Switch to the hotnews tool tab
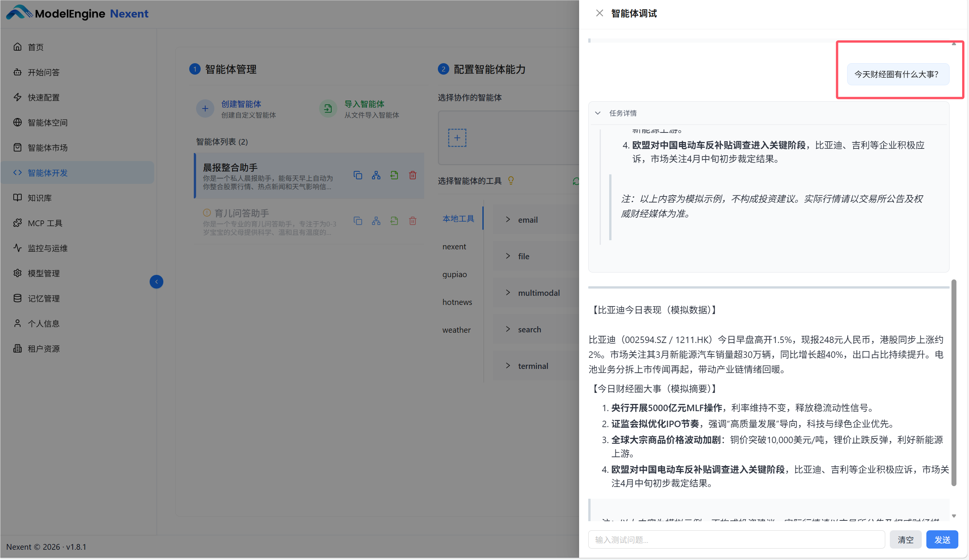 [457, 302]
